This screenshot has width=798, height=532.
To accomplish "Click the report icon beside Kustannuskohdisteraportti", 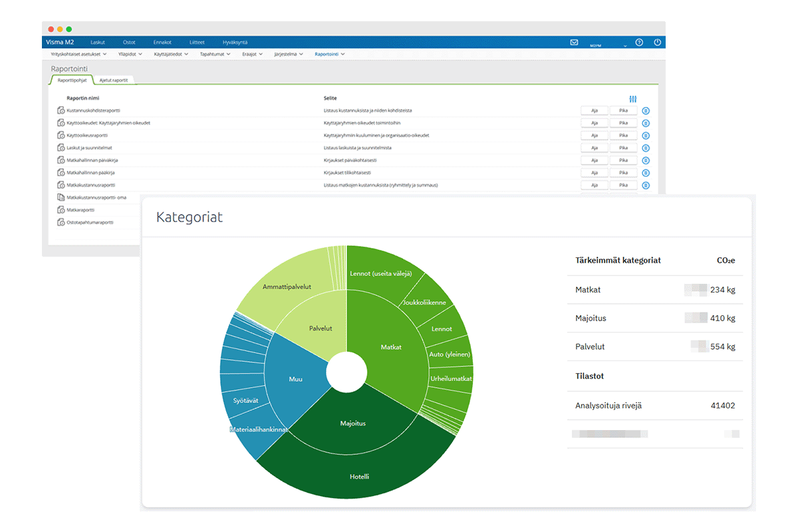I will tap(61, 110).
